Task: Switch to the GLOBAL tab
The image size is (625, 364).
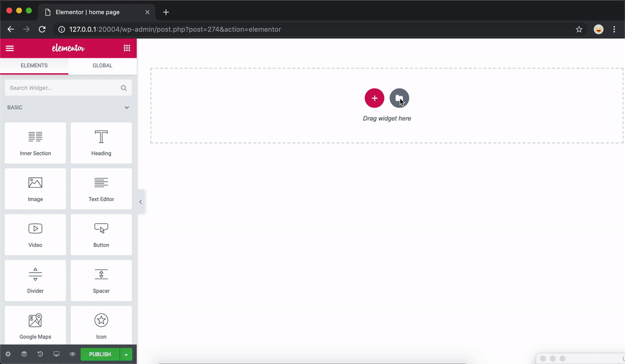Action: pos(103,66)
